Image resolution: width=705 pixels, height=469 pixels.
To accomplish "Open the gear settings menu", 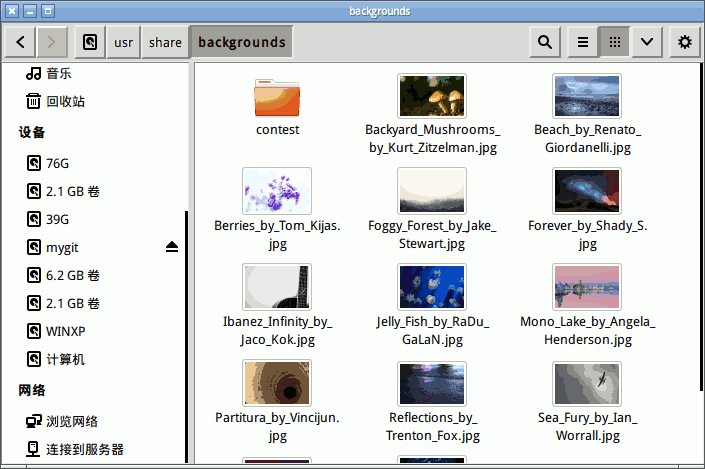I will click(685, 42).
